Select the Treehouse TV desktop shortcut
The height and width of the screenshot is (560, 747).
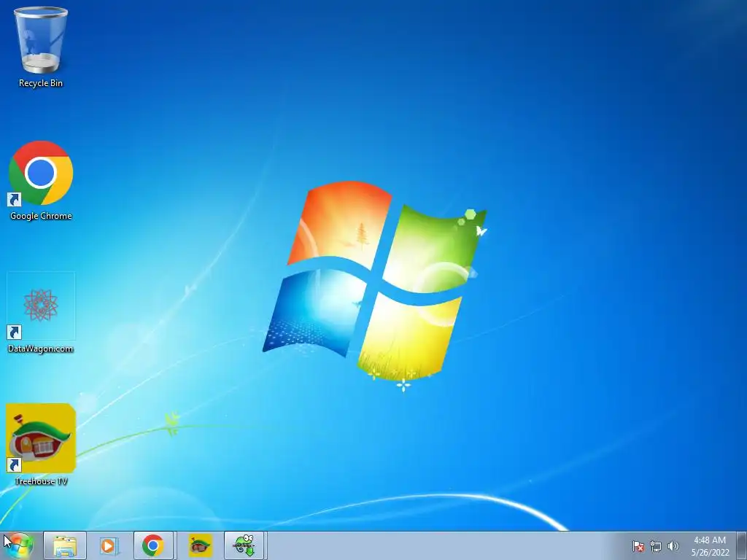41,446
